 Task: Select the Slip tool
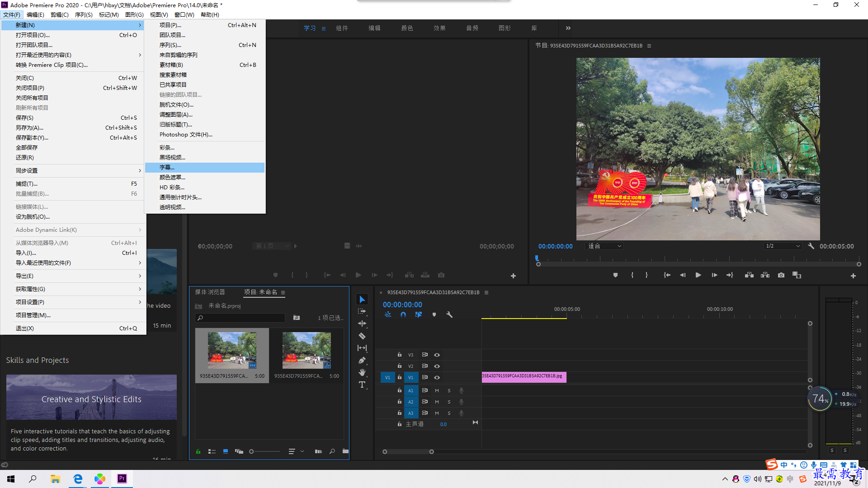[x=362, y=348]
